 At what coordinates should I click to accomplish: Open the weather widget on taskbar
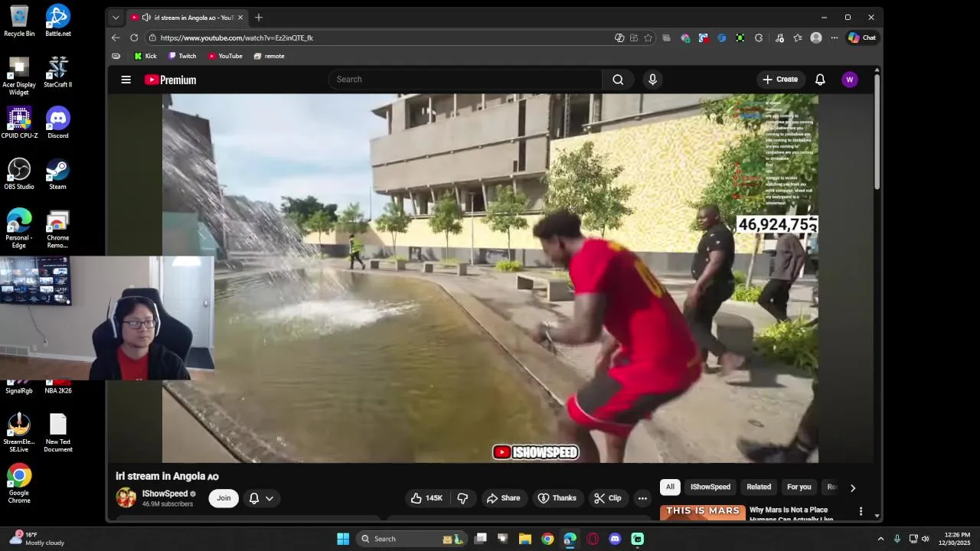coord(37,539)
